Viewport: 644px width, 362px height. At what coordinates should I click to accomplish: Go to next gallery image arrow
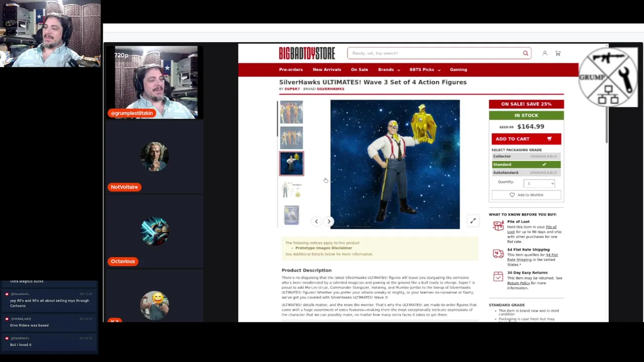tap(329, 221)
